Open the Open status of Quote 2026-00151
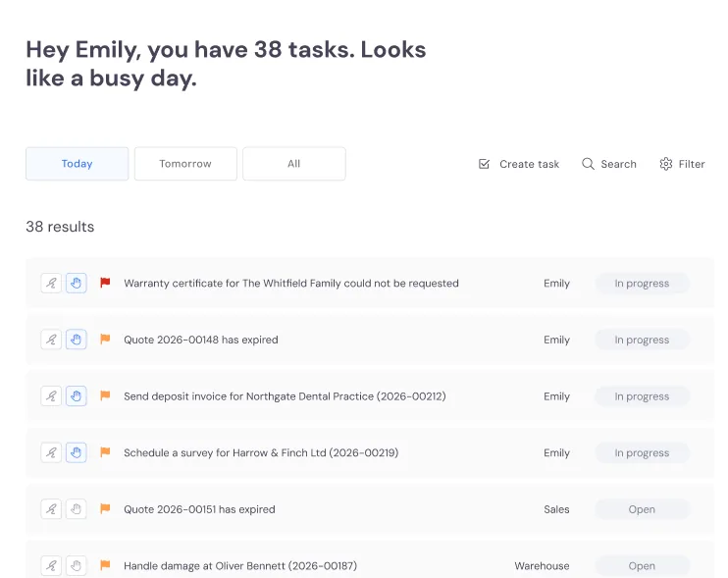The height and width of the screenshot is (578, 728). pos(642,509)
